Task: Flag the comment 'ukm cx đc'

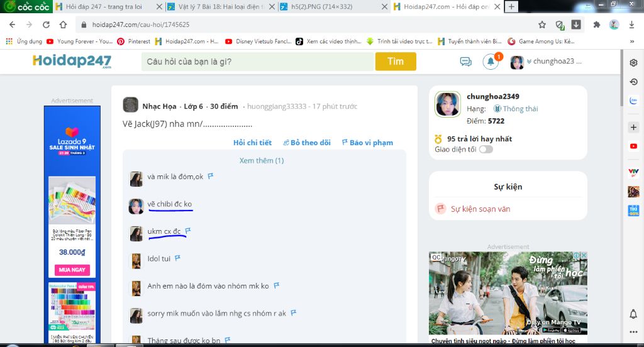Action: (x=187, y=231)
